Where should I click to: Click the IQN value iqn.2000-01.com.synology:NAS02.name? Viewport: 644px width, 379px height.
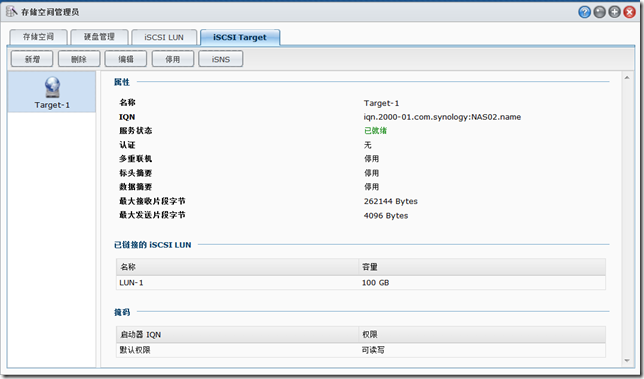[x=442, y=117]
